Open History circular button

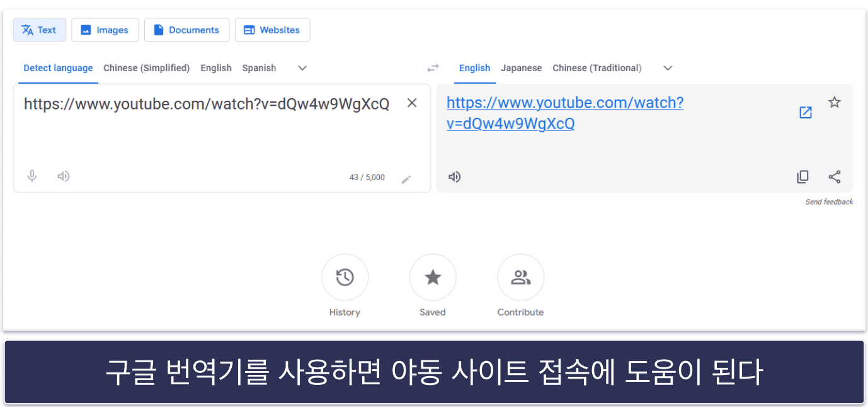click(345, 277)
